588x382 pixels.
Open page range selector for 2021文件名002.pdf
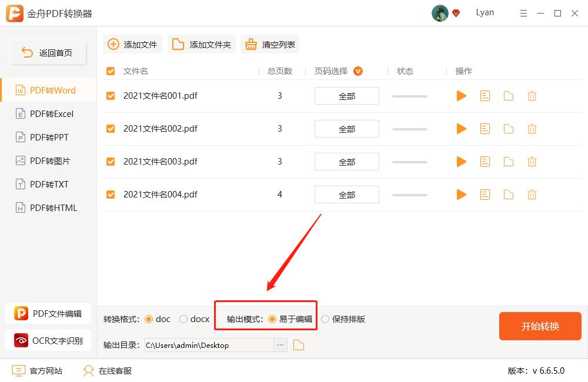[x=346, y=128]
